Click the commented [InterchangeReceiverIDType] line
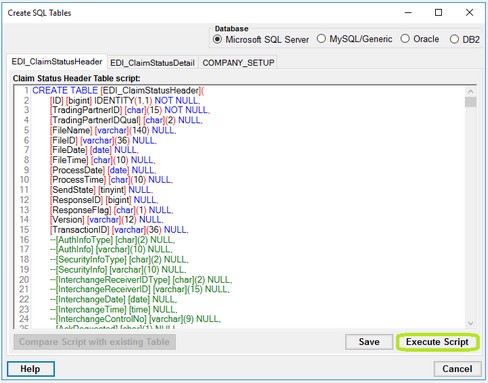Image resolution: width=488 pixels, height=383 pixels. tap(141, 279)
